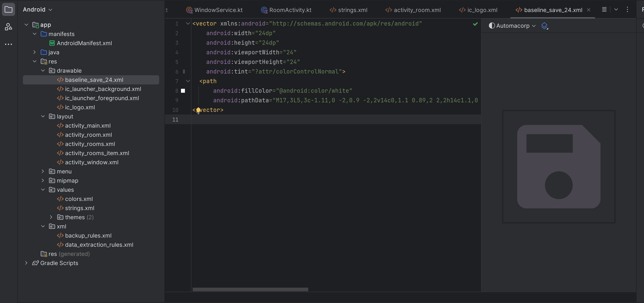Fold the vector tag on line 1
Image resolution: width=644 pixels, height=303 pixels.
point(188,24)
